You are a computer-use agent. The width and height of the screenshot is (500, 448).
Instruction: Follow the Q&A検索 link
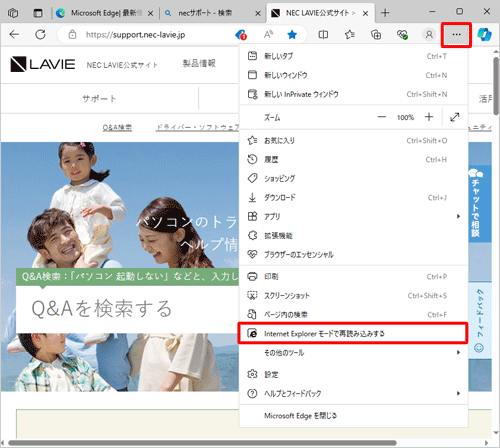coord(117,127)
